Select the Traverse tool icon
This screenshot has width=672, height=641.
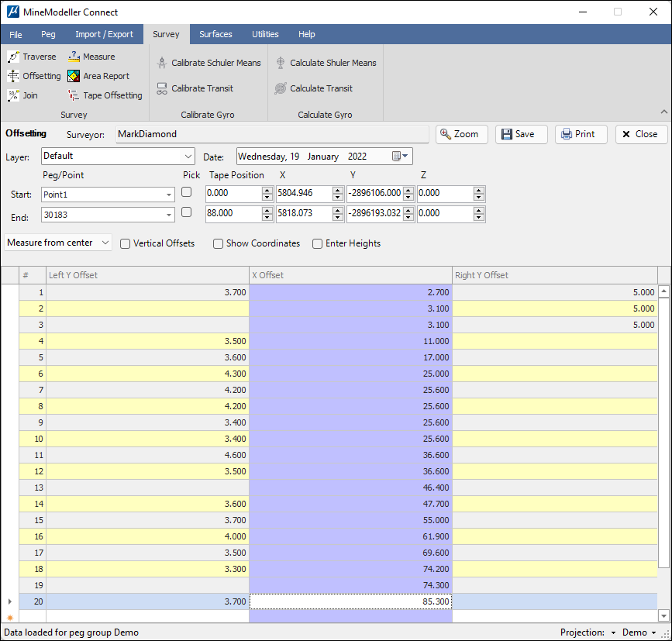pyautogui.click(x=13, y=57)
